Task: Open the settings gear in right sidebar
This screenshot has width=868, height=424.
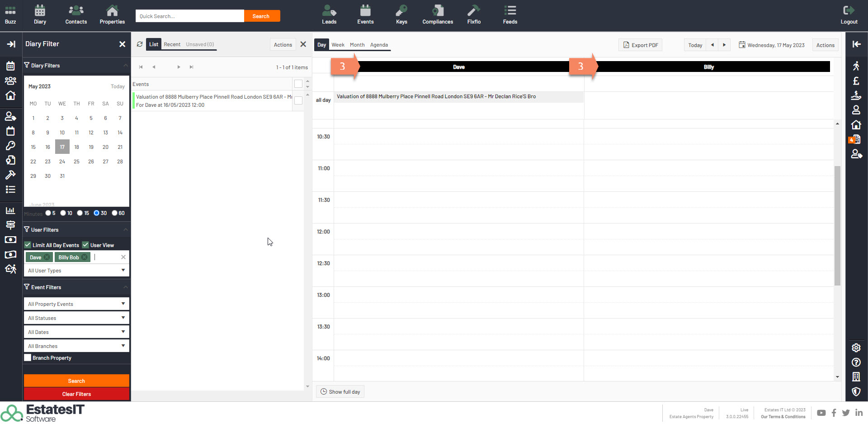Action: (856, 348)
